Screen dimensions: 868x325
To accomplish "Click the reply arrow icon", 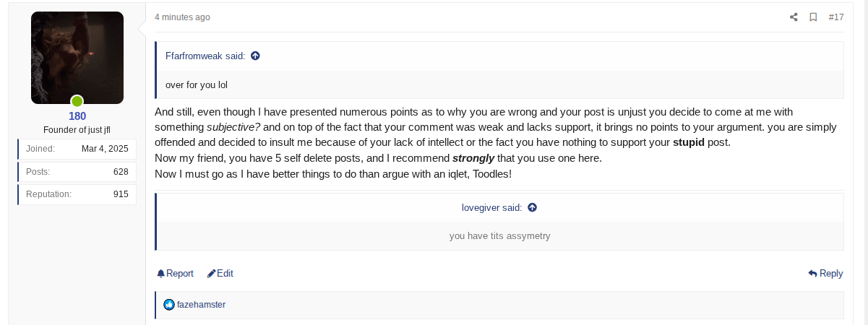I will point(812,274).
